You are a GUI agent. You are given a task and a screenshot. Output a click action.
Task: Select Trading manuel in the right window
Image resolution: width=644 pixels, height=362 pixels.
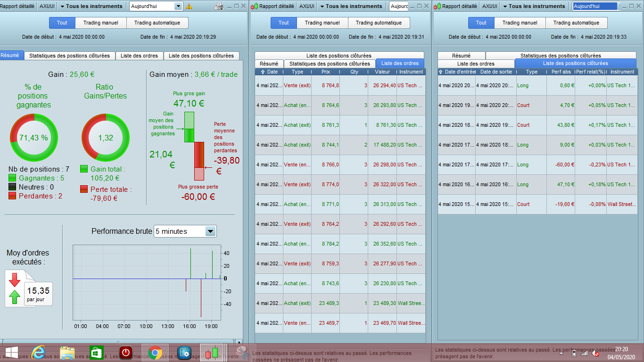520,23
